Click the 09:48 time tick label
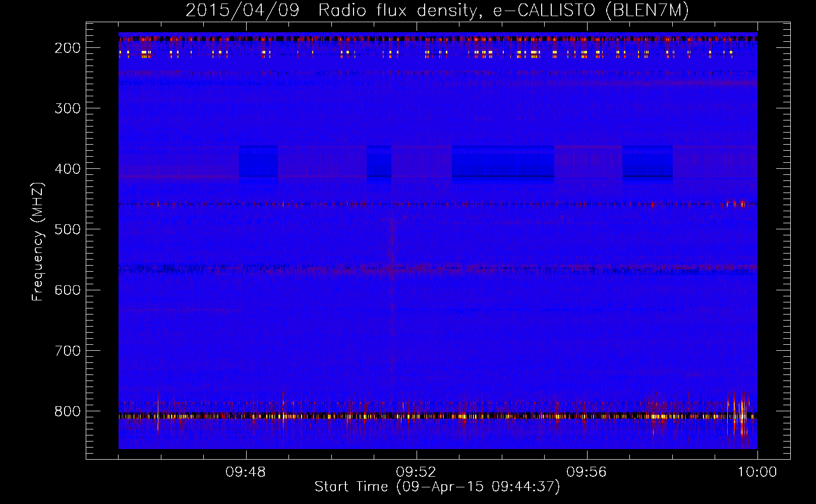816x504 pixels. tap(246, 472)
